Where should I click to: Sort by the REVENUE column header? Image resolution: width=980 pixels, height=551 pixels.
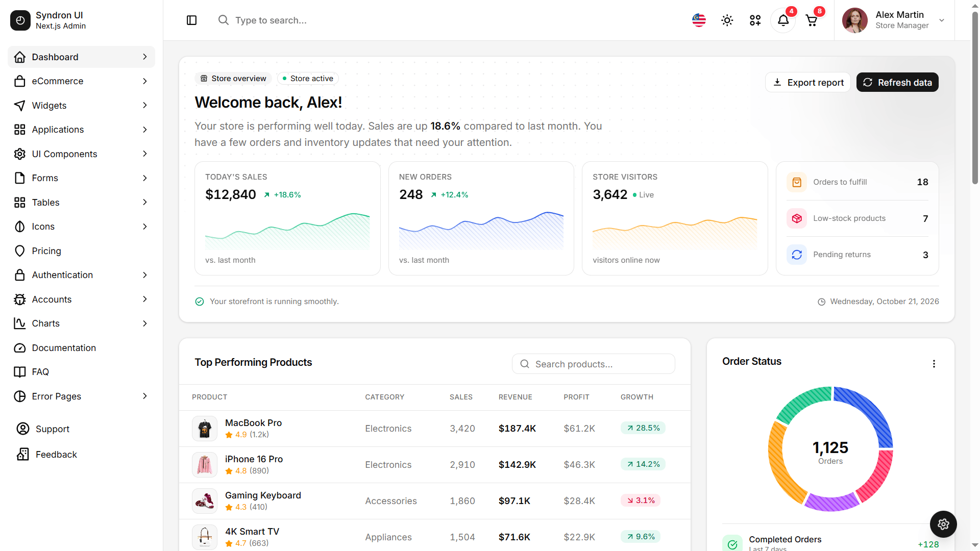(x=515, y=397)
